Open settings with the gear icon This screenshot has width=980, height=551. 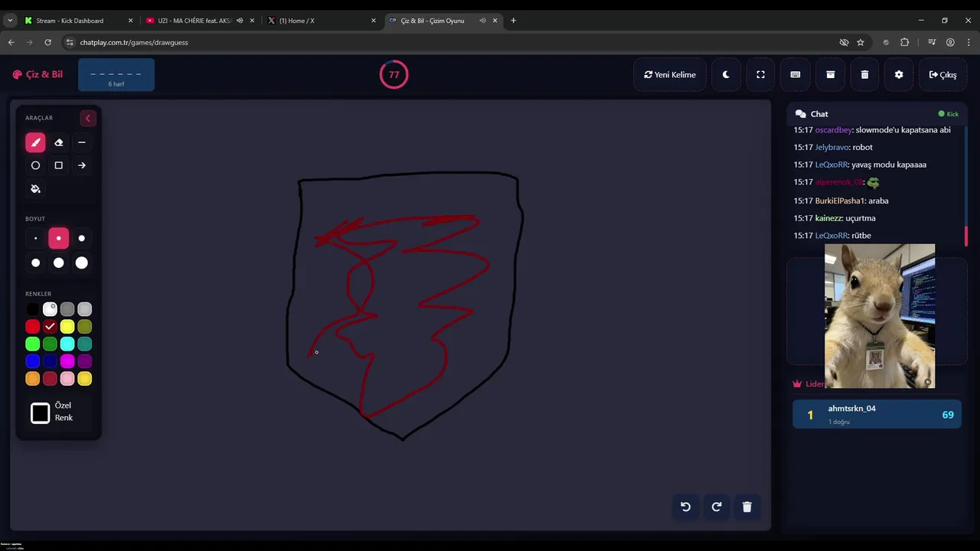tap(899, 74)
